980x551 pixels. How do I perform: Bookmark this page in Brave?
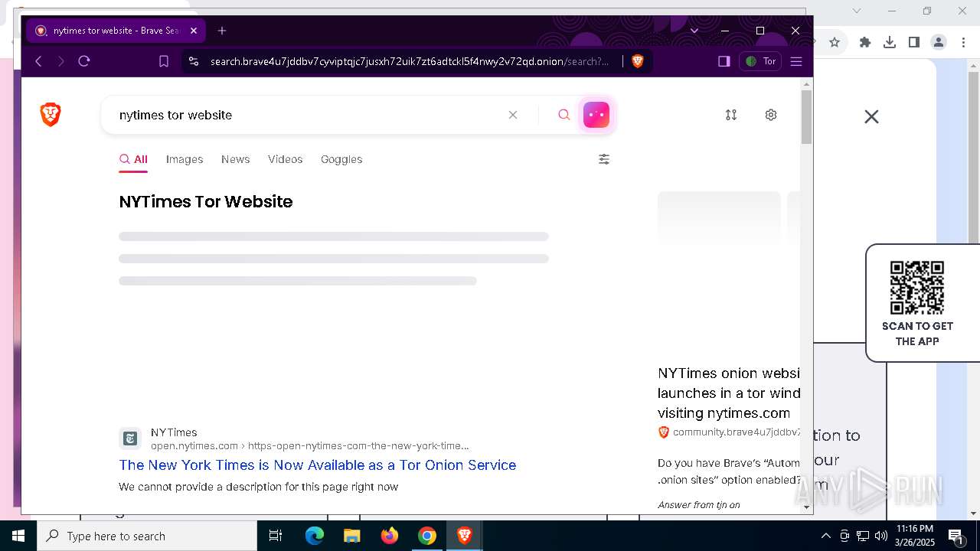[x=164, y=61]
